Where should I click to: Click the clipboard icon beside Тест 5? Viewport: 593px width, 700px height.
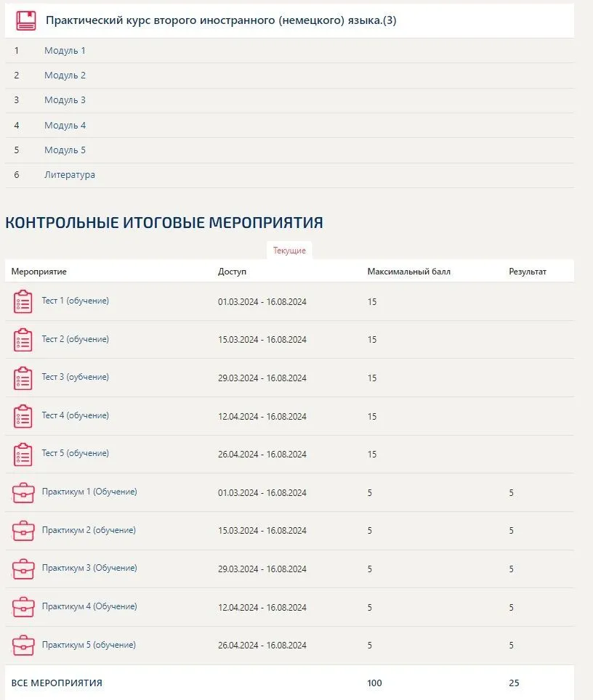pyautogui.click(x=23, y=455)
